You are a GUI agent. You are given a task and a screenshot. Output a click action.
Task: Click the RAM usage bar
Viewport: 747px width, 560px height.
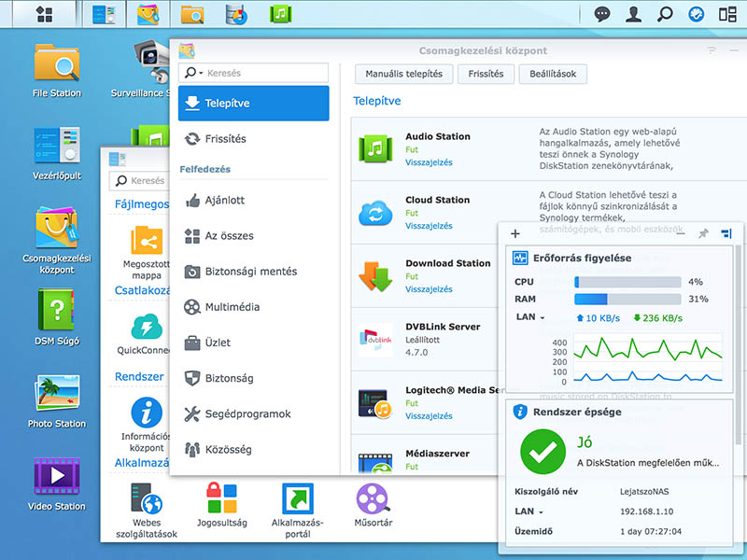(627, 300)
